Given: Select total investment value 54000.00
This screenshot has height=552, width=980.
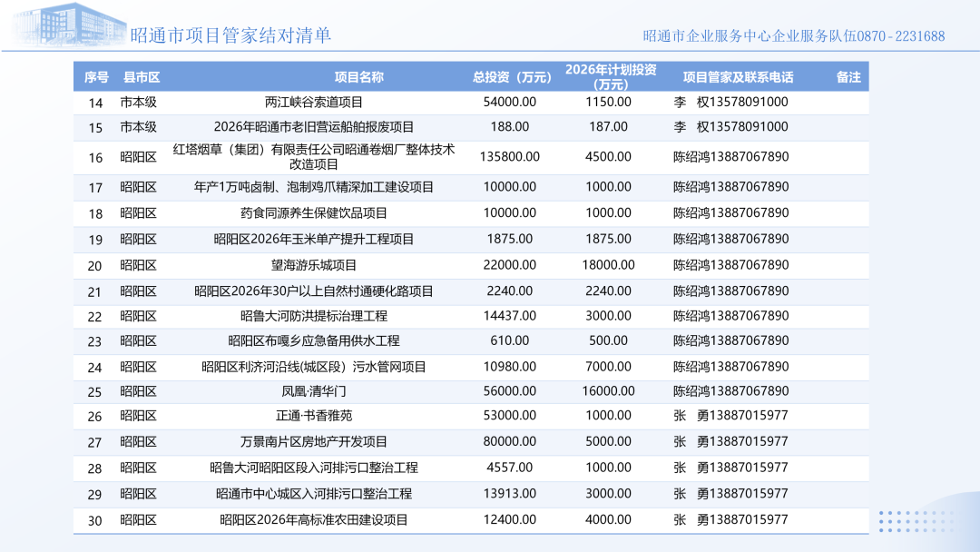Looking at the screenshot, I should click(x=509, y=102).
